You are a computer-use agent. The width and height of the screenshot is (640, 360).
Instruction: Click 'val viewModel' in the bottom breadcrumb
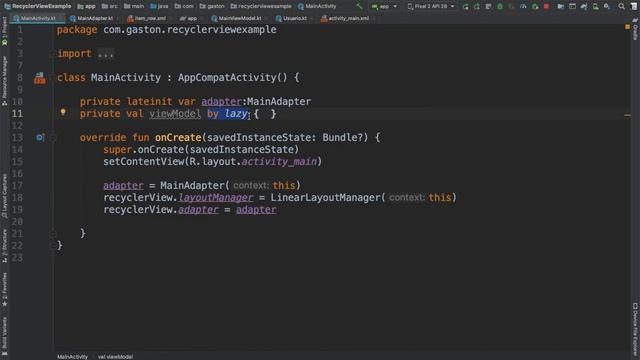pyautogui.click(x=116, y=357)
